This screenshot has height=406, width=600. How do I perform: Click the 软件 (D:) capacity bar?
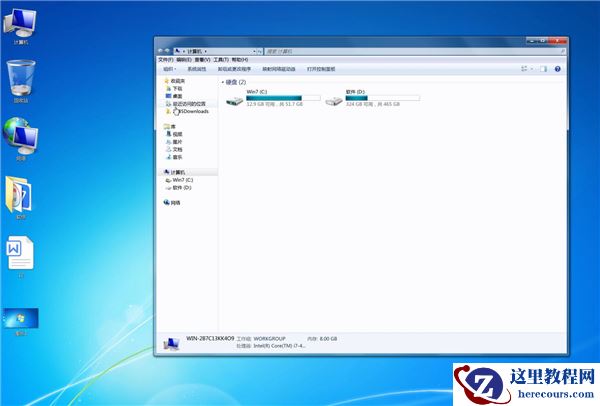383,98
